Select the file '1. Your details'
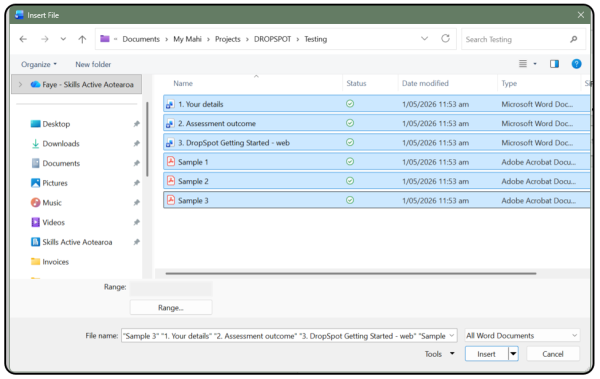Viewport: 600px width, 379px height. click(376, 104)
